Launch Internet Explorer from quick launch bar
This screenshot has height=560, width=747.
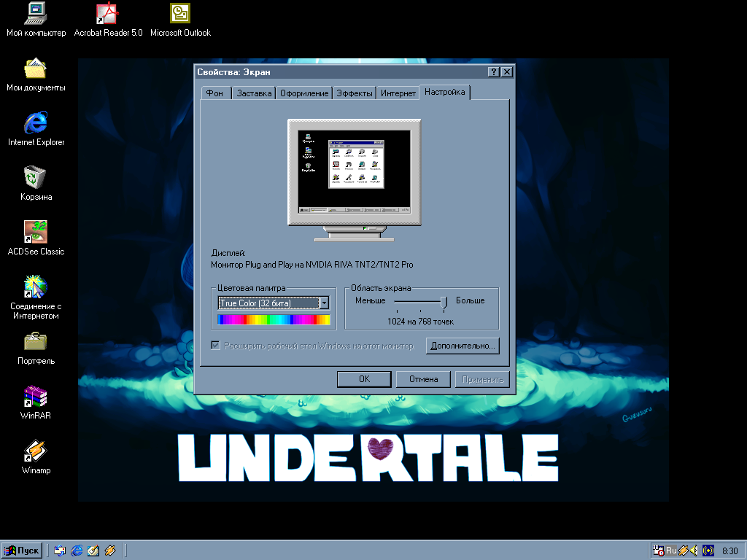click(x=77, y=551)
